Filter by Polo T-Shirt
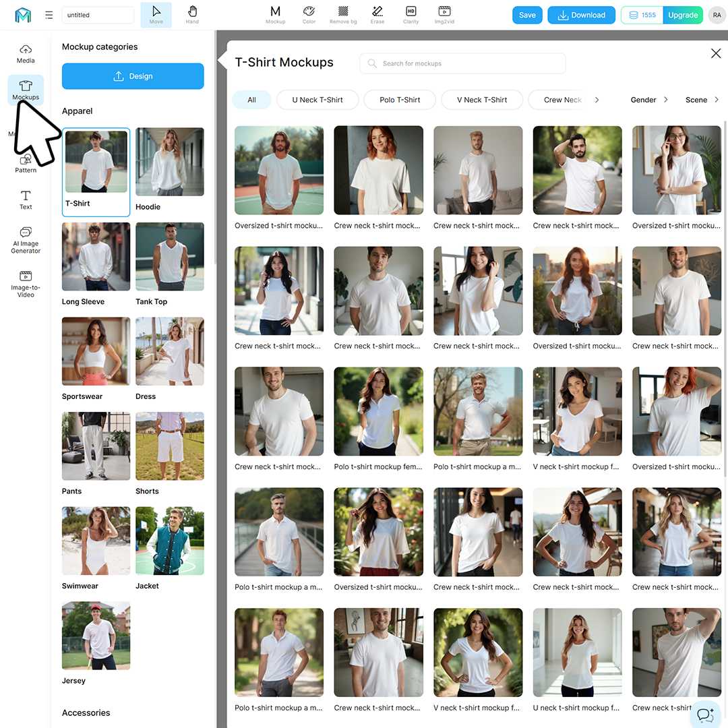Image resolution: width=728 pixels, height=728 pixels. tap(400, 100)
